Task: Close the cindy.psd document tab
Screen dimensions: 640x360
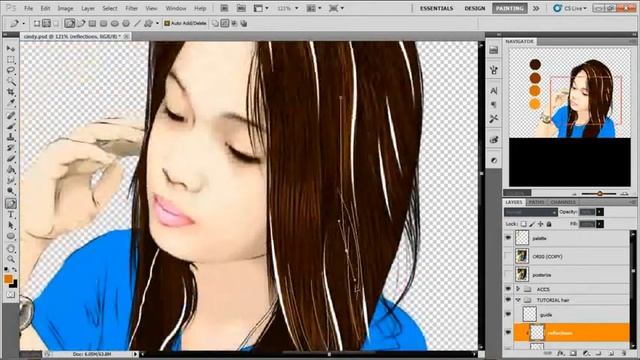Action: pos(127,36)
